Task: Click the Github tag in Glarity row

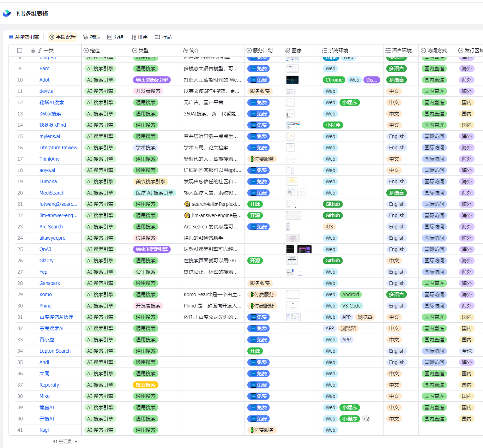Action: [x=333, y=261]
